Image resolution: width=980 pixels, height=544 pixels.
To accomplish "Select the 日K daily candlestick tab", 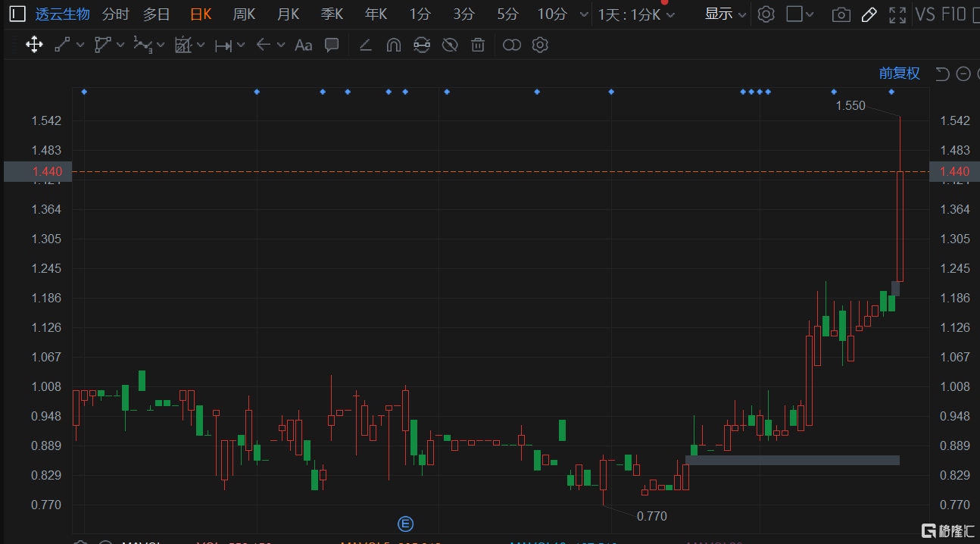I will (x=201, y=14).
